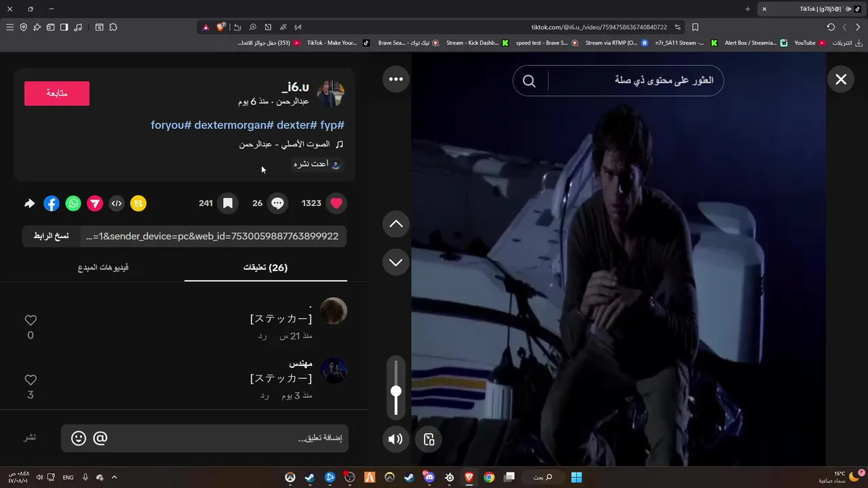This screenshot has height=488, width=868.
Task: Open Alert Box / Streamlabs bookmark
Action: point(755,43)
